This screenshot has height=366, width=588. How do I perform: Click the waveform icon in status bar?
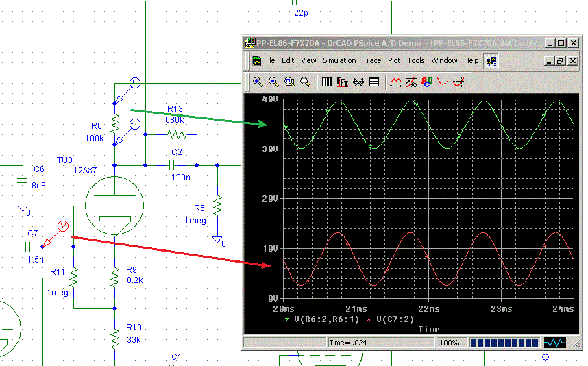[x=555, y=343]
